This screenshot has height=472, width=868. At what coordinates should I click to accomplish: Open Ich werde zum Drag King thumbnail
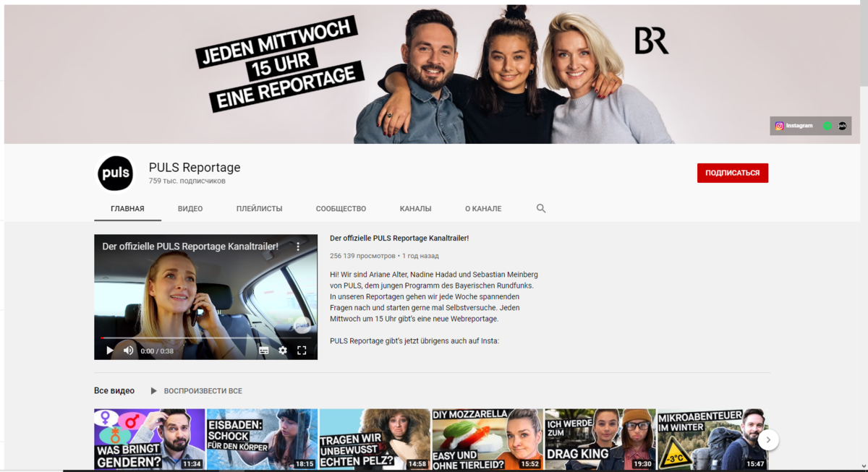[x=600, y=439]
